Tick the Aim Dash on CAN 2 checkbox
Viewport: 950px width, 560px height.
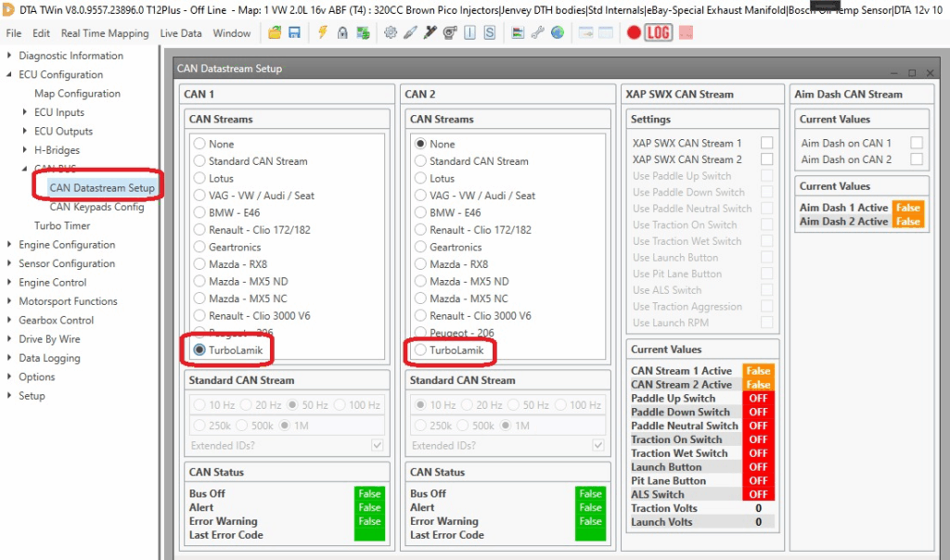(917, 159)
